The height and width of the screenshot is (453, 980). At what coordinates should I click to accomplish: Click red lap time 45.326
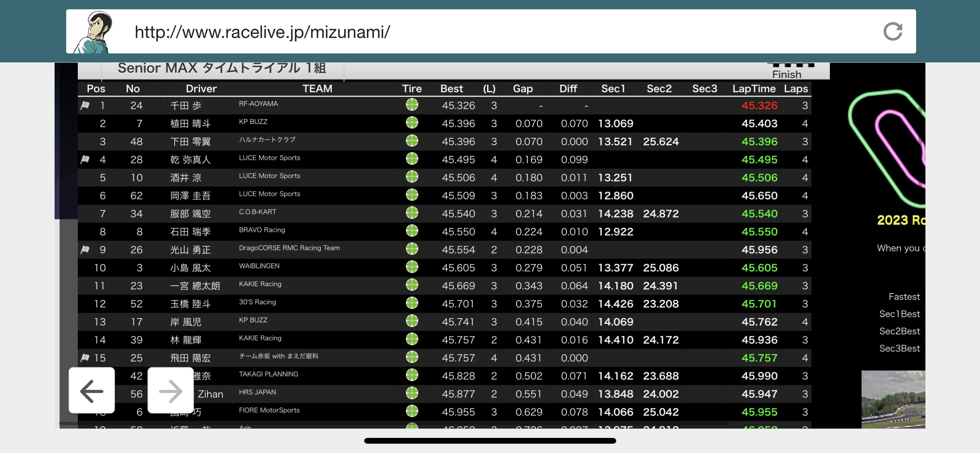click(x=759, y=105)
